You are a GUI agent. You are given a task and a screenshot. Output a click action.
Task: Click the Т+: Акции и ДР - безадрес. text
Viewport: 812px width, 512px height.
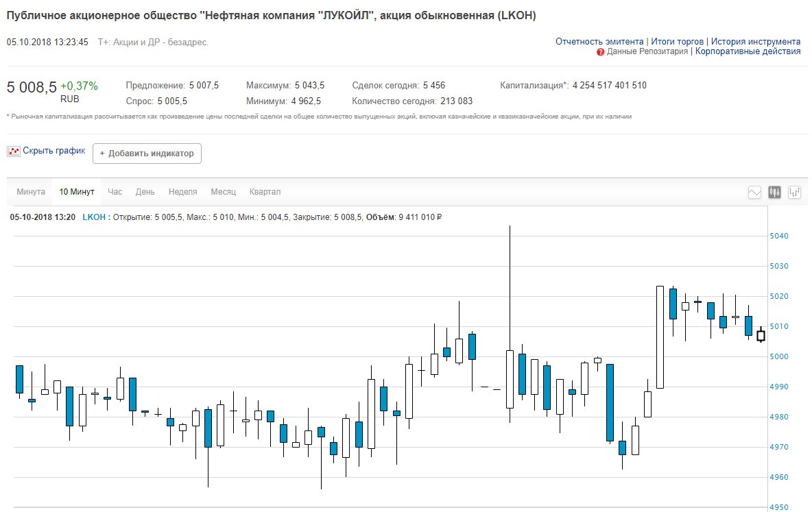pos(154,42)
